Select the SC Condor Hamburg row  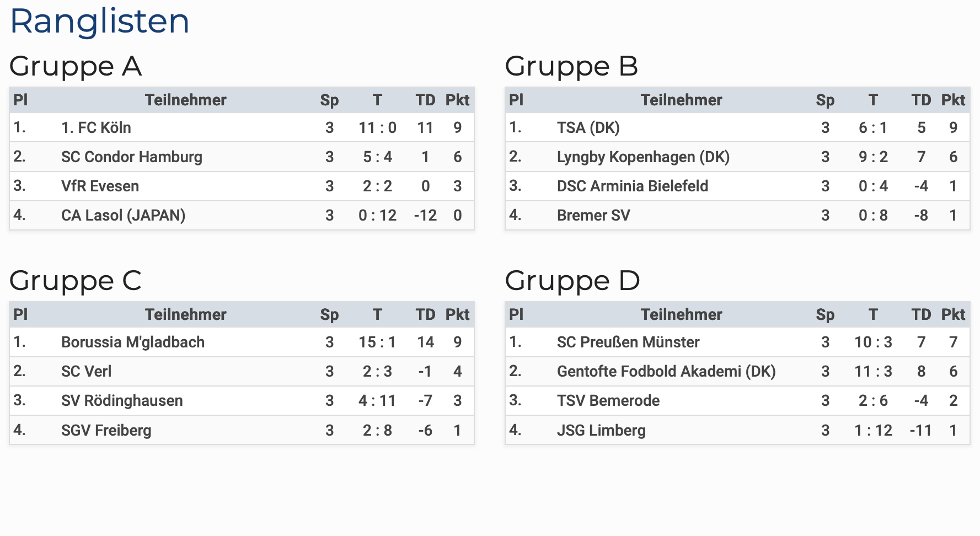click(x=132, y=157)
